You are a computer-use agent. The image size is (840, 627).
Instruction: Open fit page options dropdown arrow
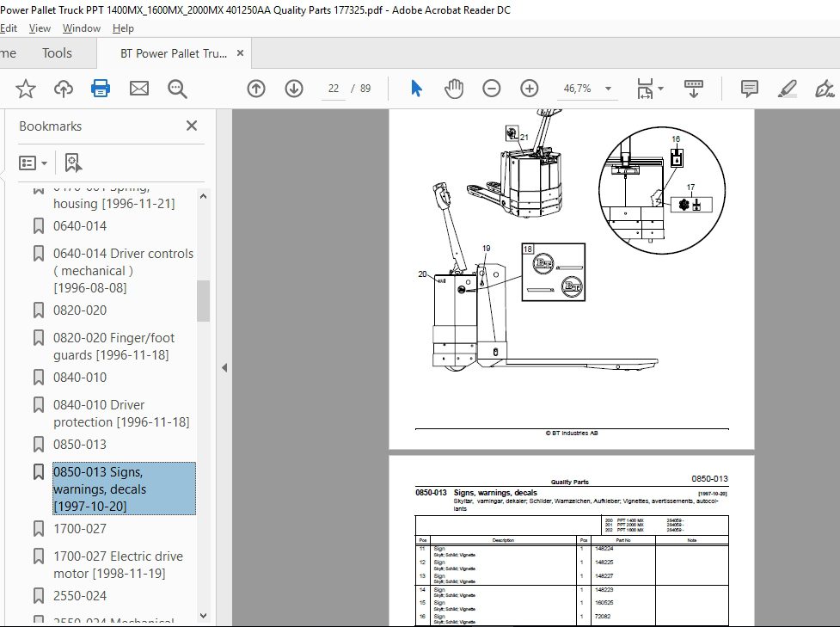[660, 89]
